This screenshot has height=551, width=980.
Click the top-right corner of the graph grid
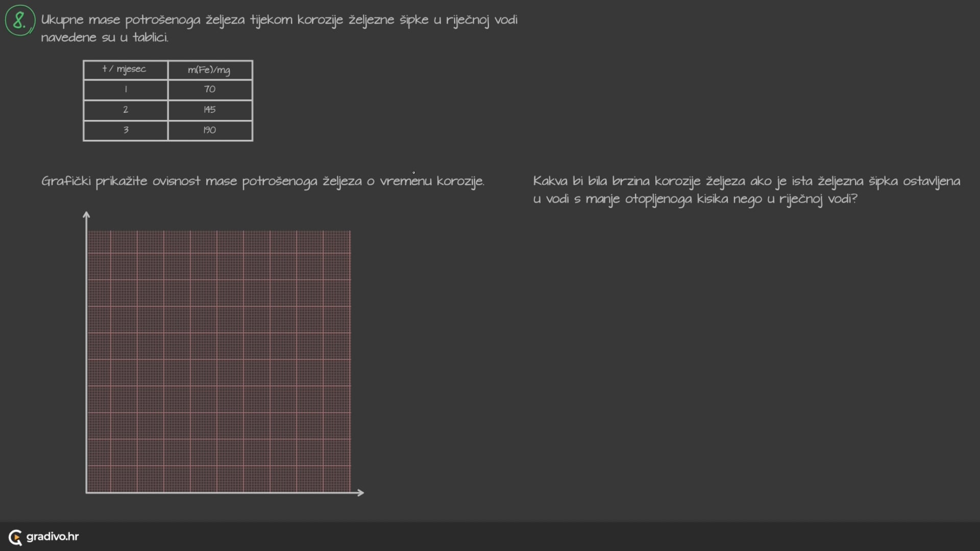(350, 231)
